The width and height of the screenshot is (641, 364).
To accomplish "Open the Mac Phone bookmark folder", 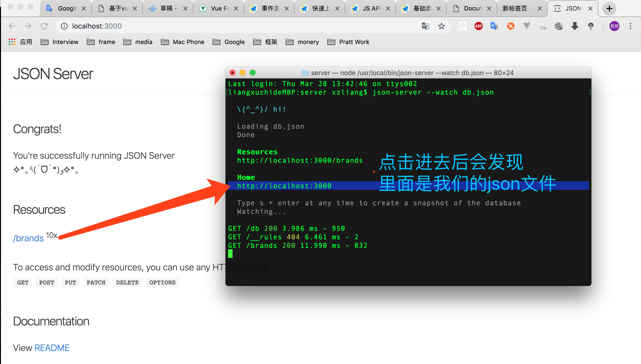I will [x=183, y=42].
